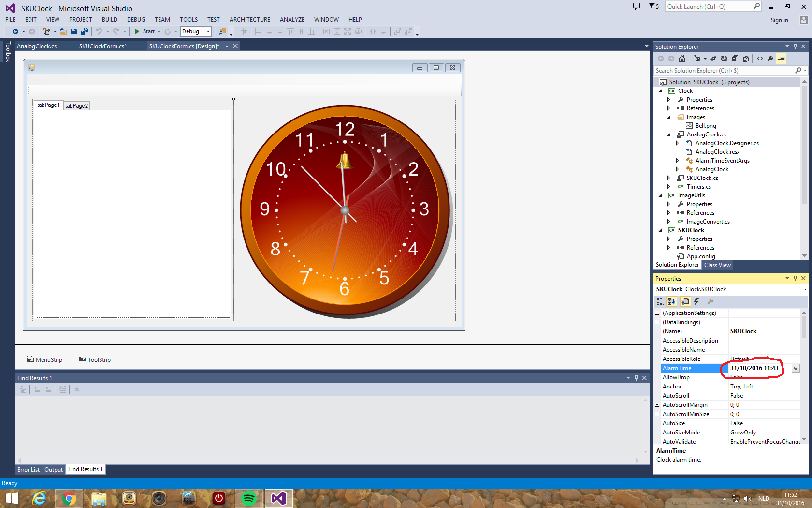This screenshot has height=508, width=812.
Task: Open the Debug configuration dropdown
Action: pos(208,31)
